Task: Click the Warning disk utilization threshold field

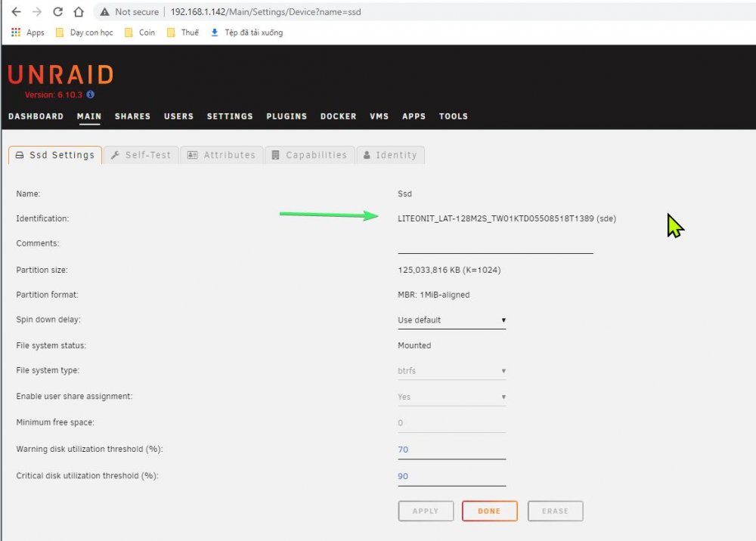Action: tap(452, 450)
